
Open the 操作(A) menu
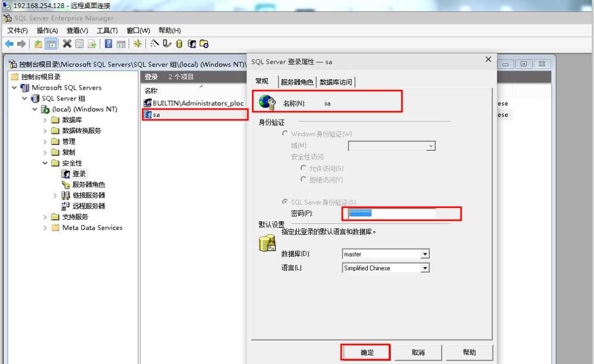[x=47, y=30]
